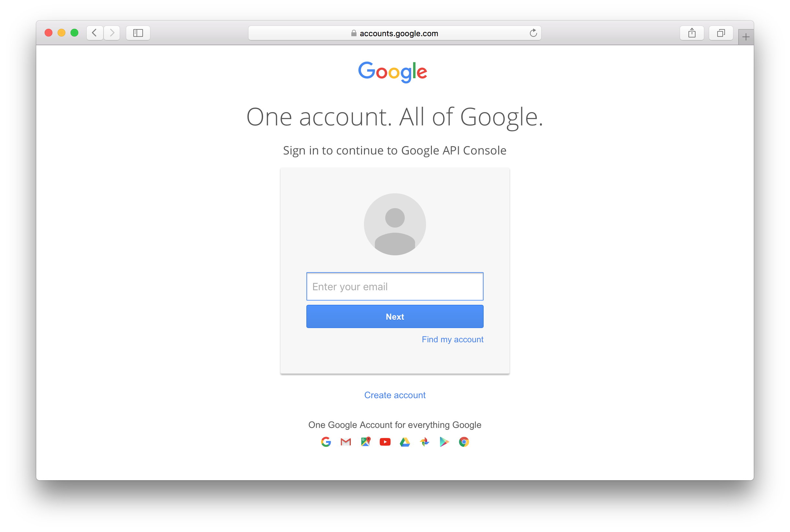The image size is (790, 532).
Task: Click the Enter your email field
Action: coord(394,286)
